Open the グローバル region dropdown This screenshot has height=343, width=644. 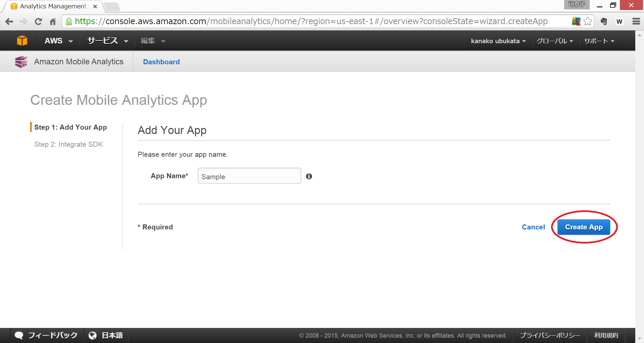point(554,41)
